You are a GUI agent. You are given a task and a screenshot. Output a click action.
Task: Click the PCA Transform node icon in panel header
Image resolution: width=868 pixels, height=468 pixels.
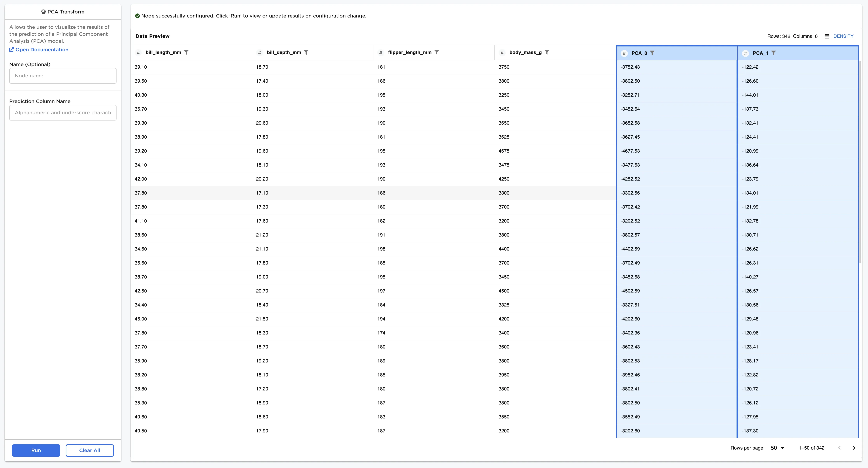(x=43, y=11)
